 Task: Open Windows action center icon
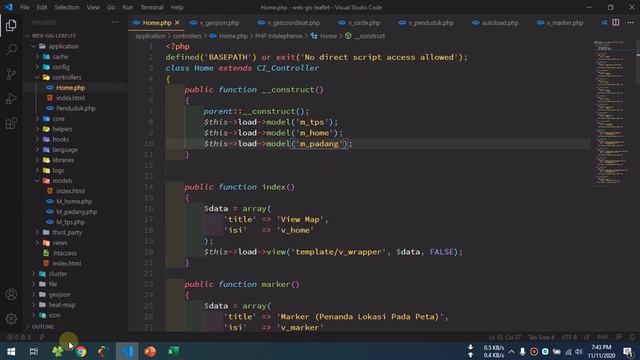628,352
